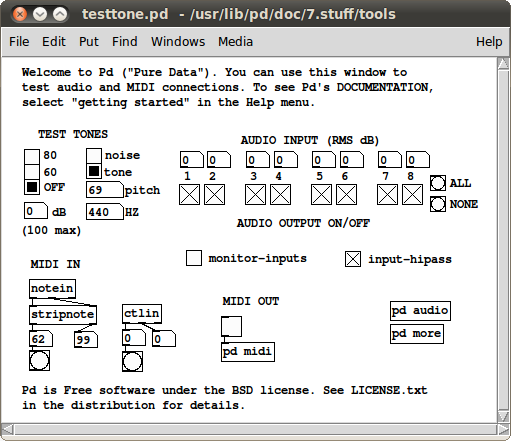511x441 pixels.
Task: Toggle audio output channel 6
Action: point(346,195)
